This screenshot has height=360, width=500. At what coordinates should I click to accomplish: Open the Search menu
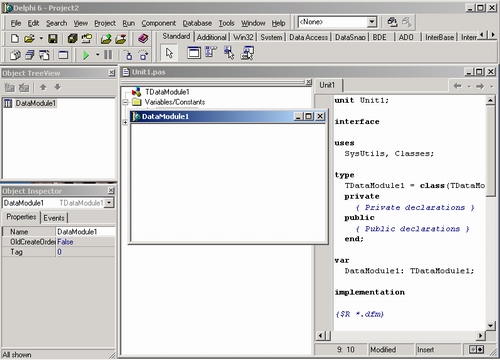(x=56, y=23)
